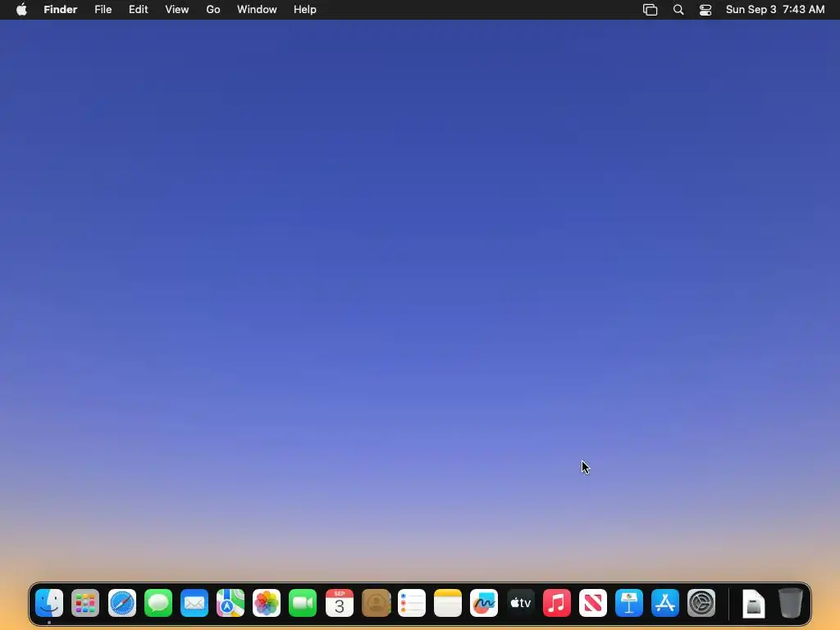Launch Freeform from the Dock
This screenshot has height=630, width=840.
pyautogui.click(x=484, y=603)
